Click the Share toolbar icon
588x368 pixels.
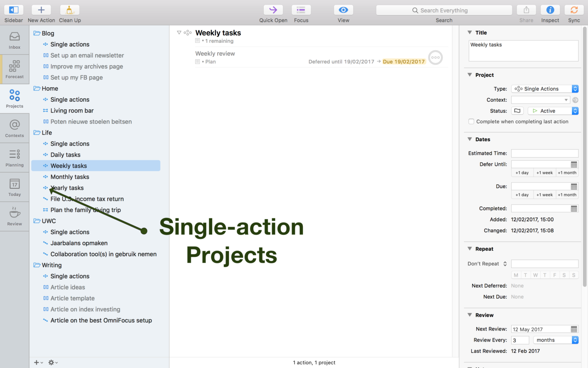tap(526, 10)
